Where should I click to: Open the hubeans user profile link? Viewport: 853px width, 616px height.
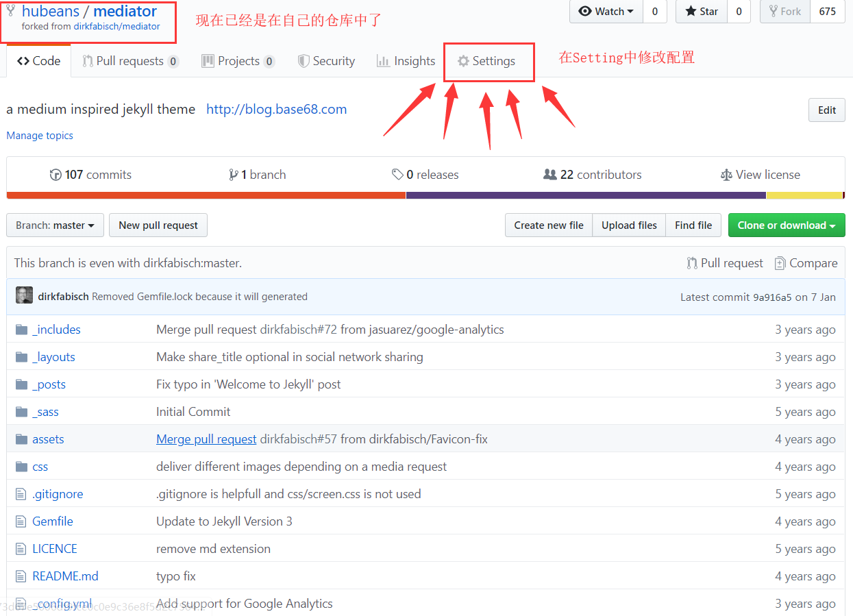[51, 11]
